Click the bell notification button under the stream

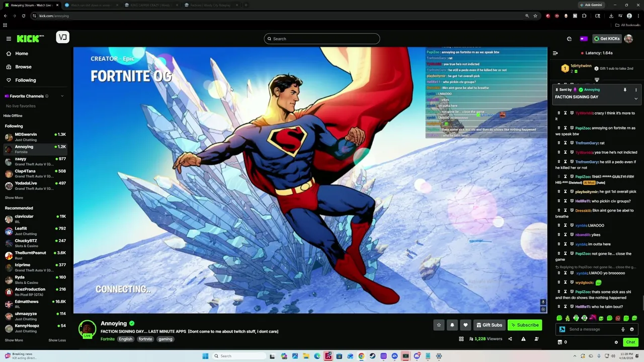pos(452,325)
